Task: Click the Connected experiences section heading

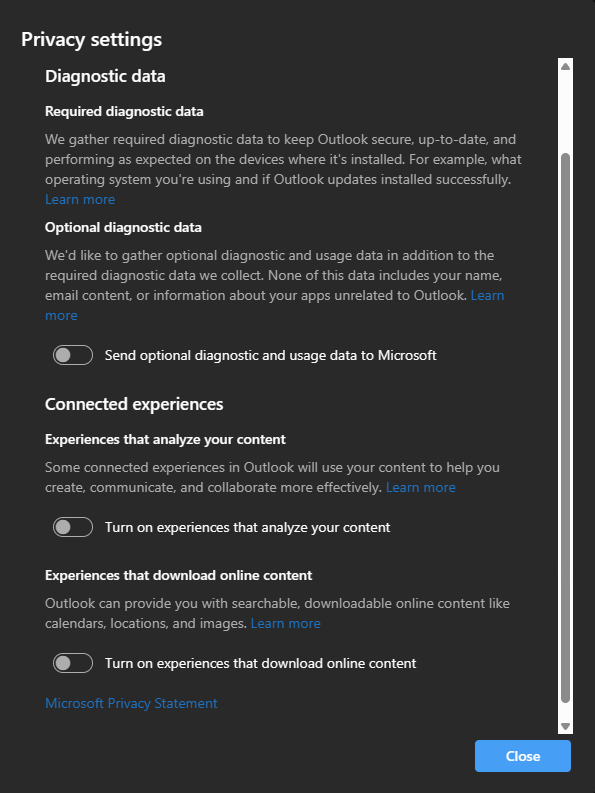Action: click(x=134, y=404)
